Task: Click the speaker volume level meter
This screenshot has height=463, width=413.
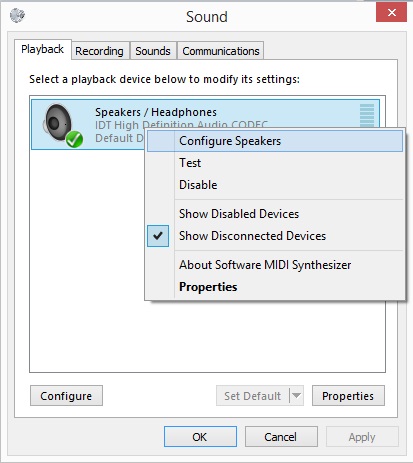Action: [x=367, y=116]
